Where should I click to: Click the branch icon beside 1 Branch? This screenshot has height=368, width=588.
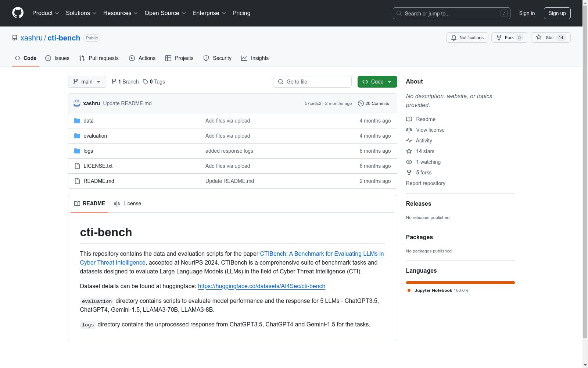click(114, 82)
